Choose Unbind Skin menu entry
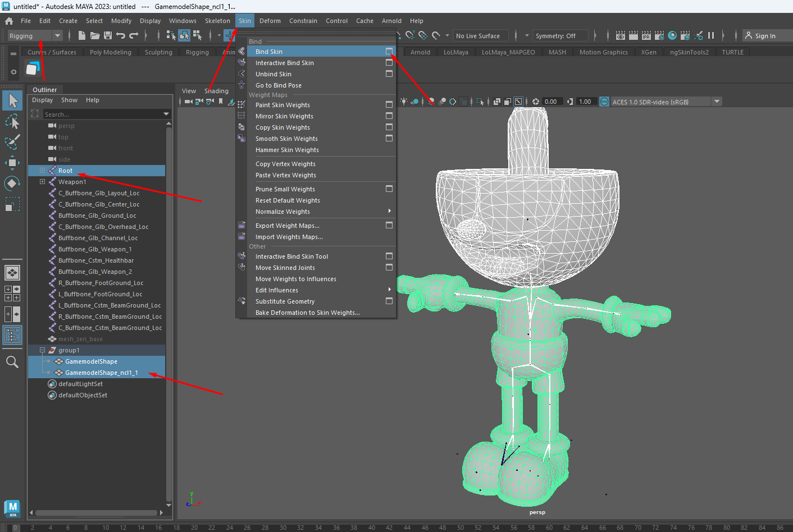The image size is (793, 532). [x=274, y=74]
